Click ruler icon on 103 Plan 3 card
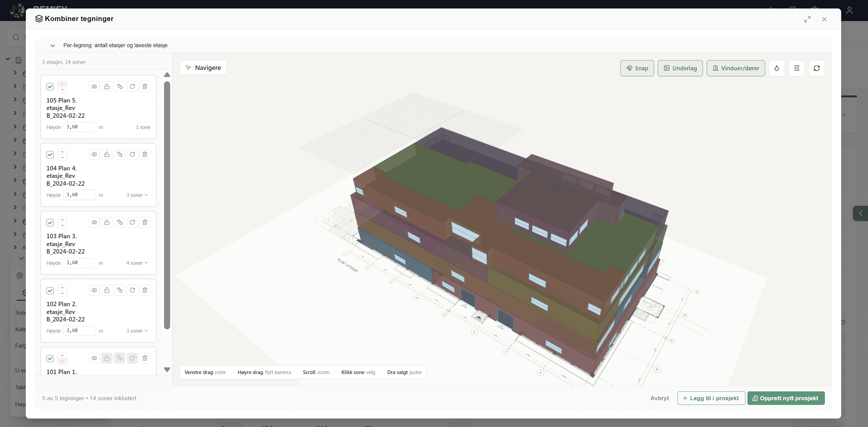Image resolution: width=868 pixels, height=427 pixels. click(120, 222)
